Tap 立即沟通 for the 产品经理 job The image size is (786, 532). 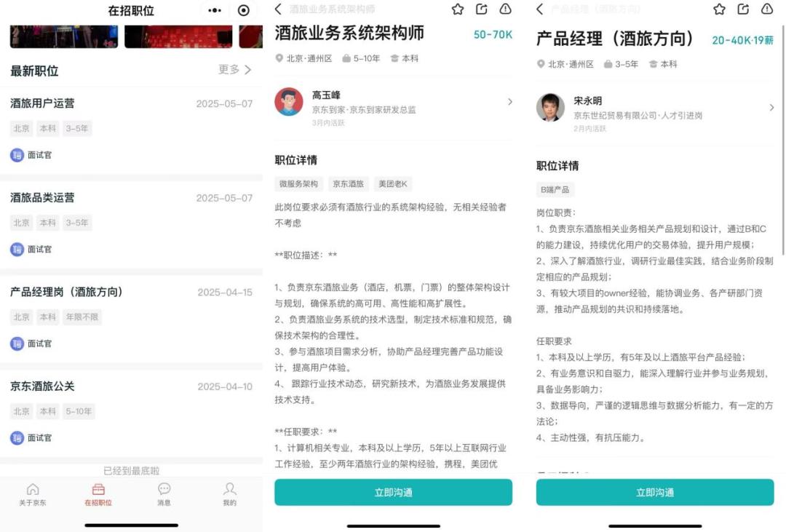(x=655, y=493)
